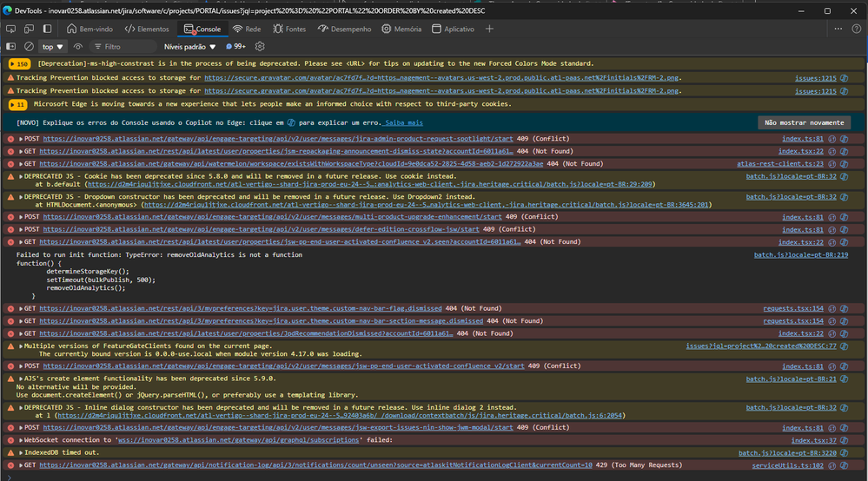Open the Memória tab
Viewport: 868px width, 481px height.
click(401, 29)
